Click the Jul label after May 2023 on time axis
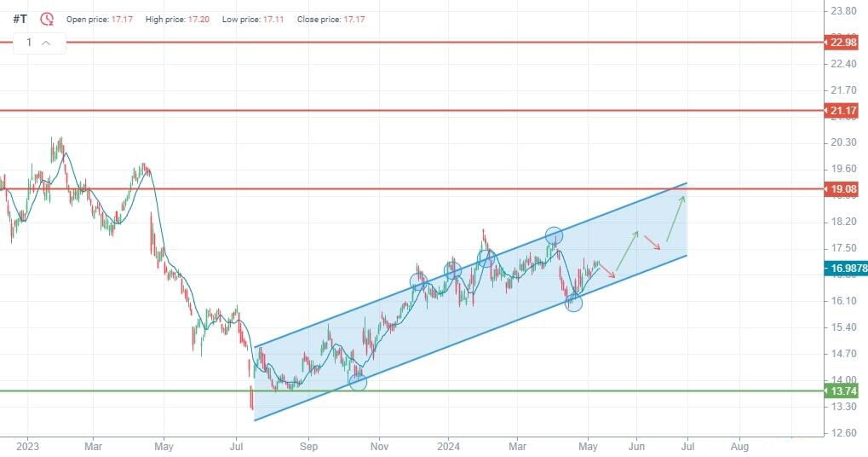Viewport: 868px width, 457px height. pyautogui.click(x=237, y=446)
